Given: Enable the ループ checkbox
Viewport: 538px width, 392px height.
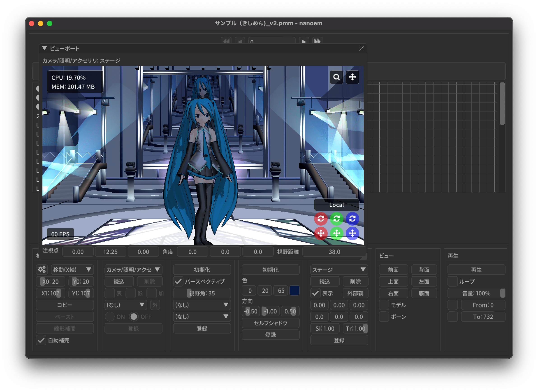Looking at the screenshot, I should [453, 281].
